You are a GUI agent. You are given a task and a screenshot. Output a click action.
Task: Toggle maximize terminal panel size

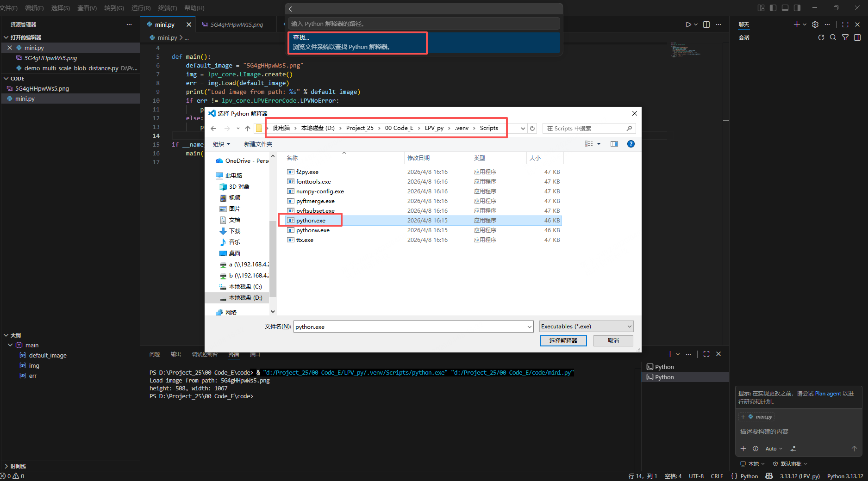pos(706,354)
